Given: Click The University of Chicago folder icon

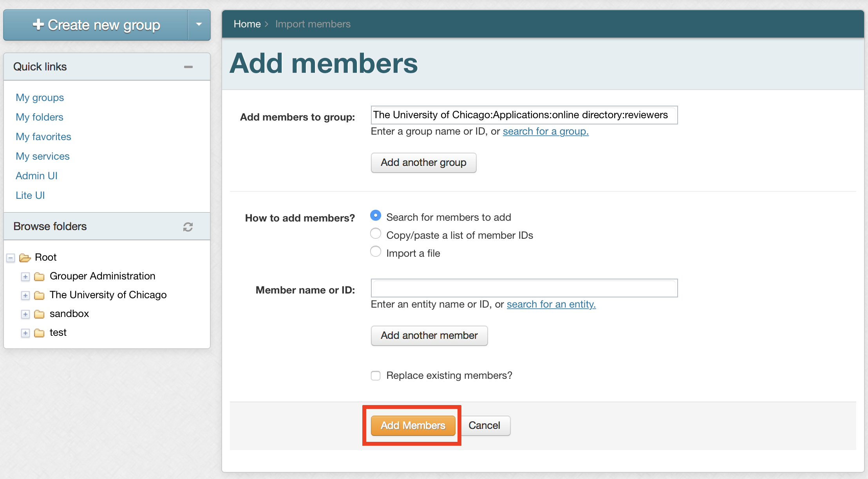Looking at the screenshot, I should point(39,295).
